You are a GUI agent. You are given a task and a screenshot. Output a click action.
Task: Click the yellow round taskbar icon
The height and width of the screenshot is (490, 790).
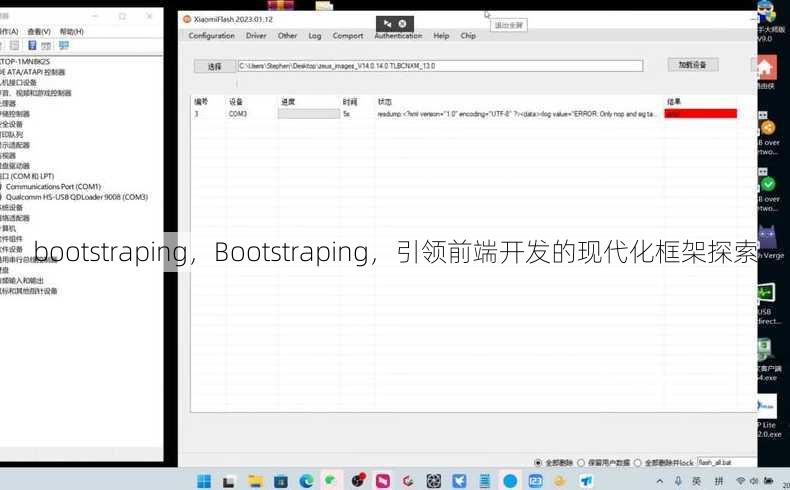click(x=560, y=481)
